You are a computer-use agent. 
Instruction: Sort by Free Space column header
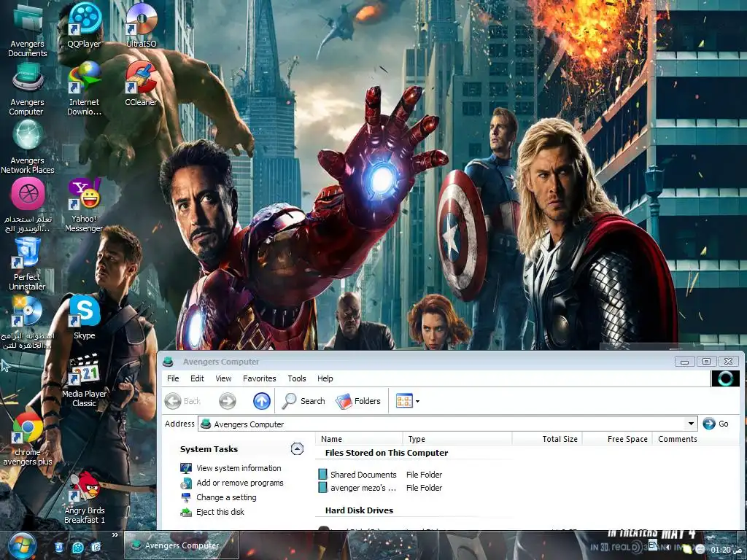[x=617, y=438]
